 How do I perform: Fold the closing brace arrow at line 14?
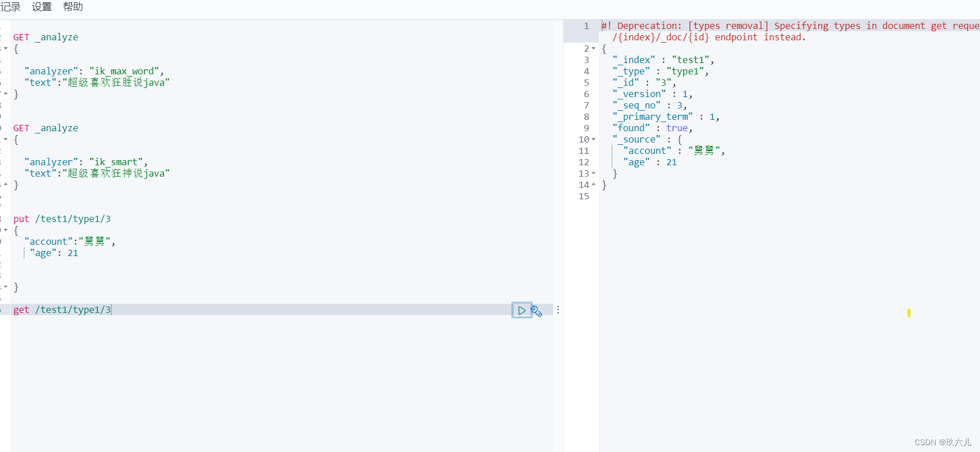click(594, 185)
